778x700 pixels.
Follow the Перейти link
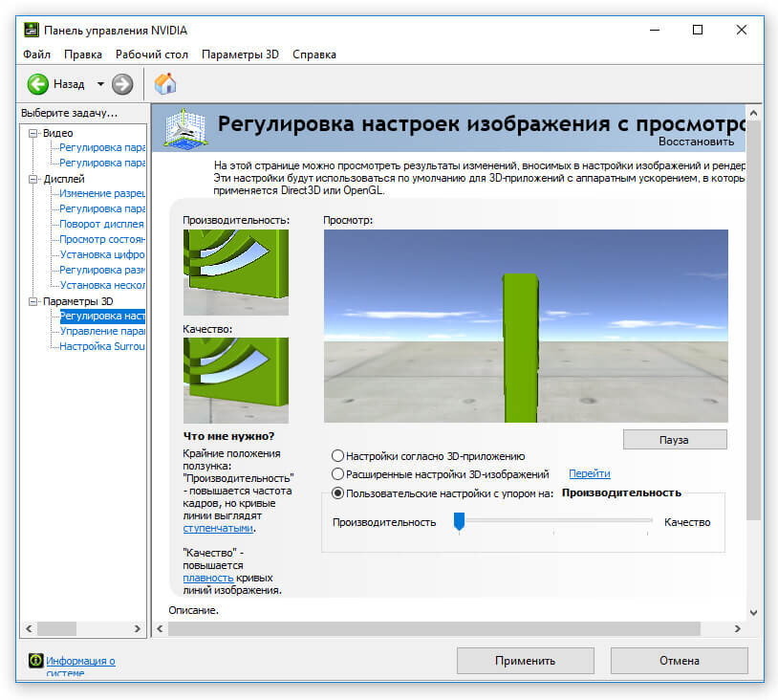coord(590,473)
